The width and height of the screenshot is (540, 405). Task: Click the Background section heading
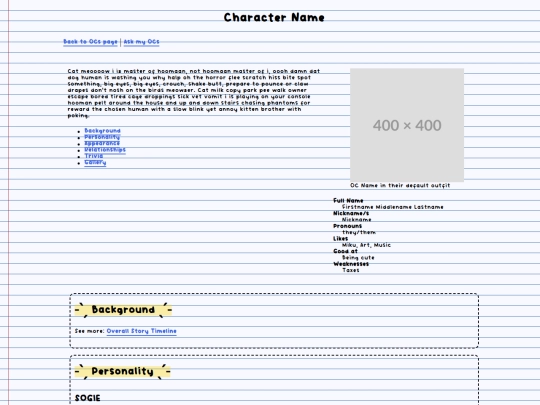[123, 310]
